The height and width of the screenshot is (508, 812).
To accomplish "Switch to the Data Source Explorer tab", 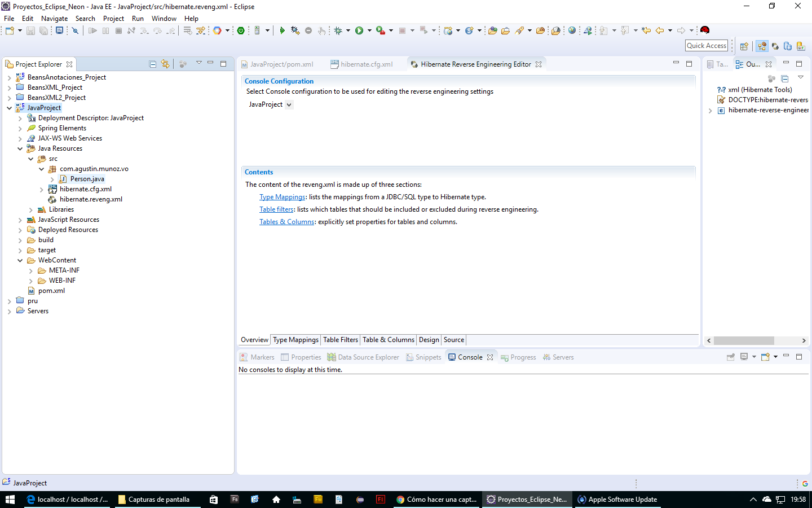I will (x=363, y=357).
